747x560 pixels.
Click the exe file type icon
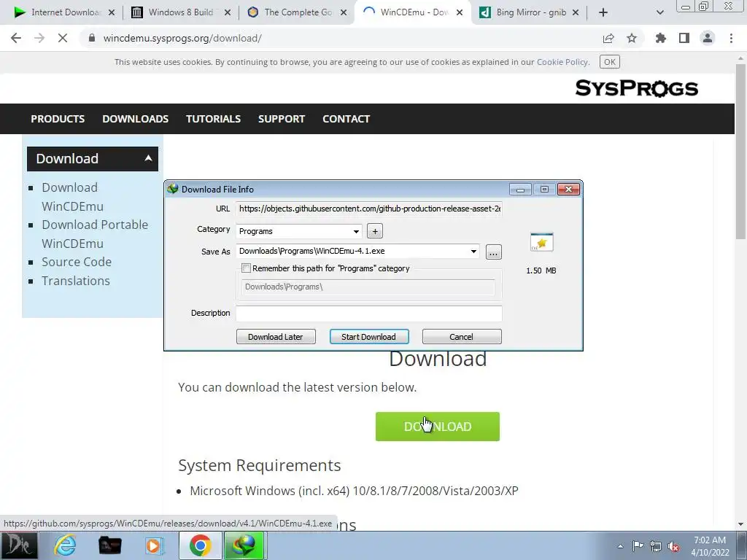[x=542, y=242]
